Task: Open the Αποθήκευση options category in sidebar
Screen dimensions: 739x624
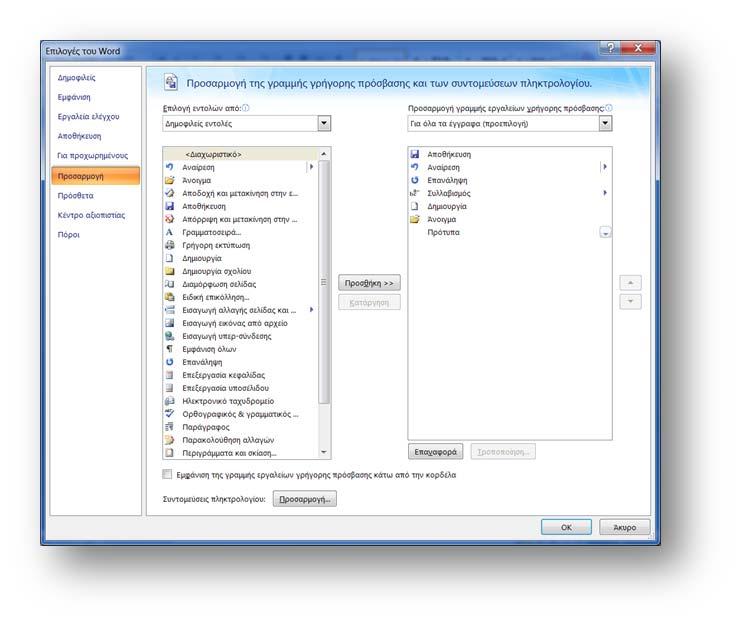Action: pyautogui.click(x=79, y=136)
